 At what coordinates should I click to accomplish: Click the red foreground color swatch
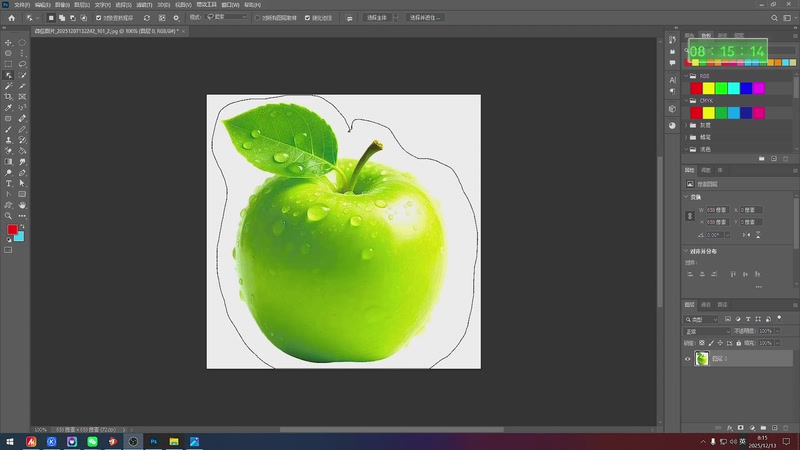click(12, 230)
